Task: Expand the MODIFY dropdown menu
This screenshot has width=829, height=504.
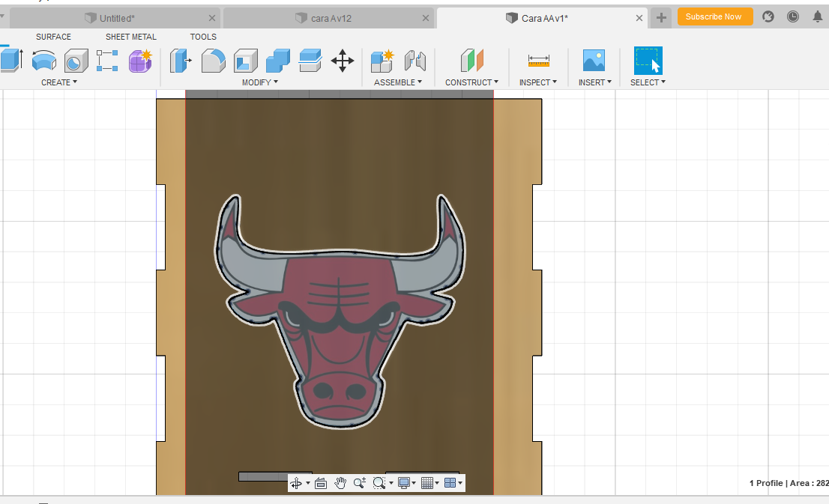Action: [x=260, y=82]
